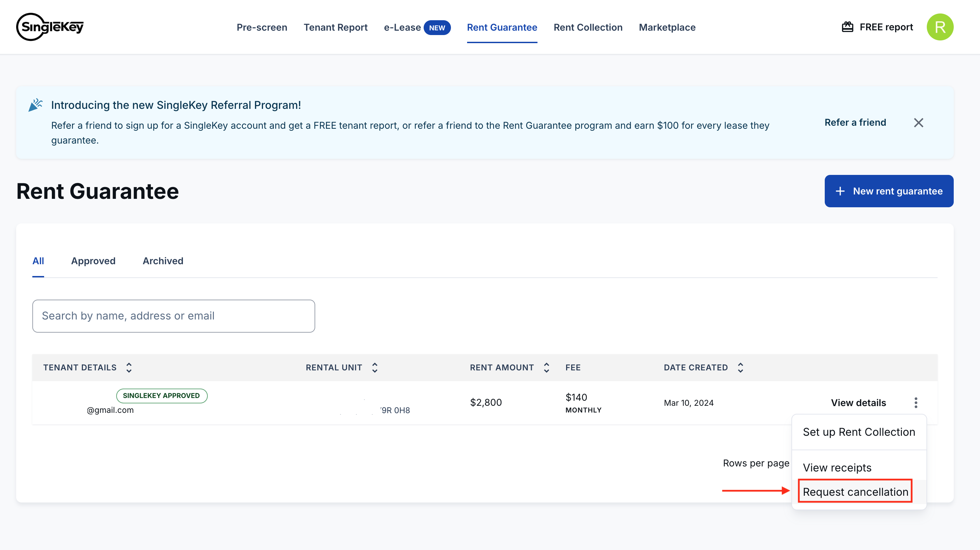
Task: Select Request cancellation from the menu
Action: click(x=855, y=492)
